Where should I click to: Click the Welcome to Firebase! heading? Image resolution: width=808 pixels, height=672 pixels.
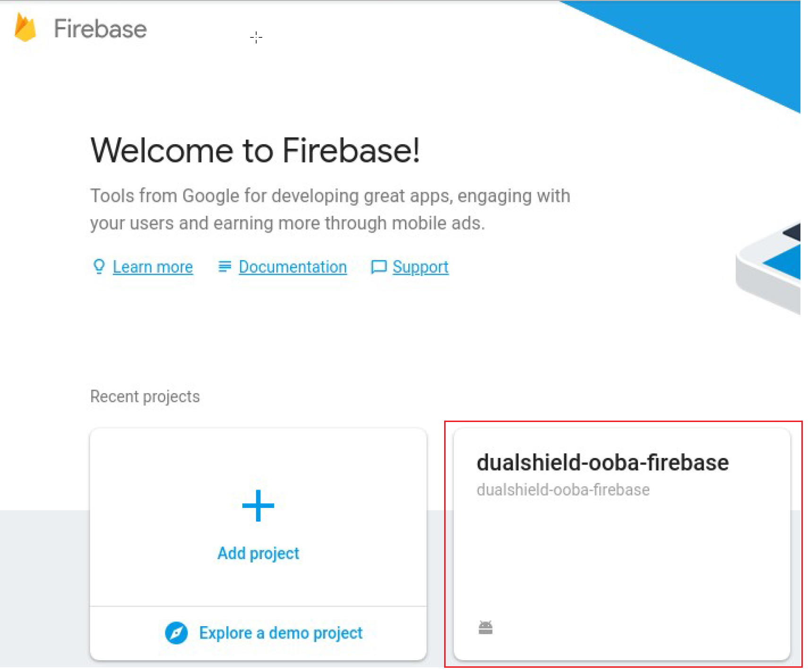tap(255, 151)
